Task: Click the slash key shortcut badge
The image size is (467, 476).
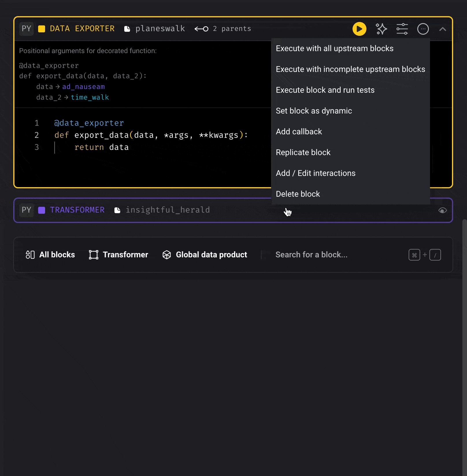Action: click(435, 255)
